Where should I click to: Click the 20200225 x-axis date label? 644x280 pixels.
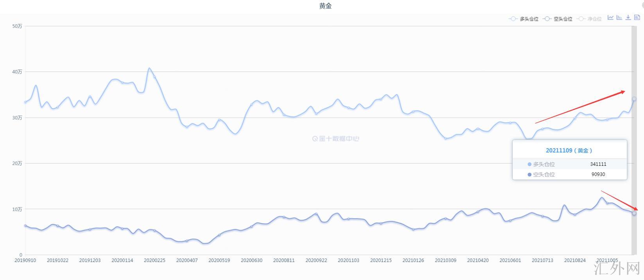tap(154, 260)
